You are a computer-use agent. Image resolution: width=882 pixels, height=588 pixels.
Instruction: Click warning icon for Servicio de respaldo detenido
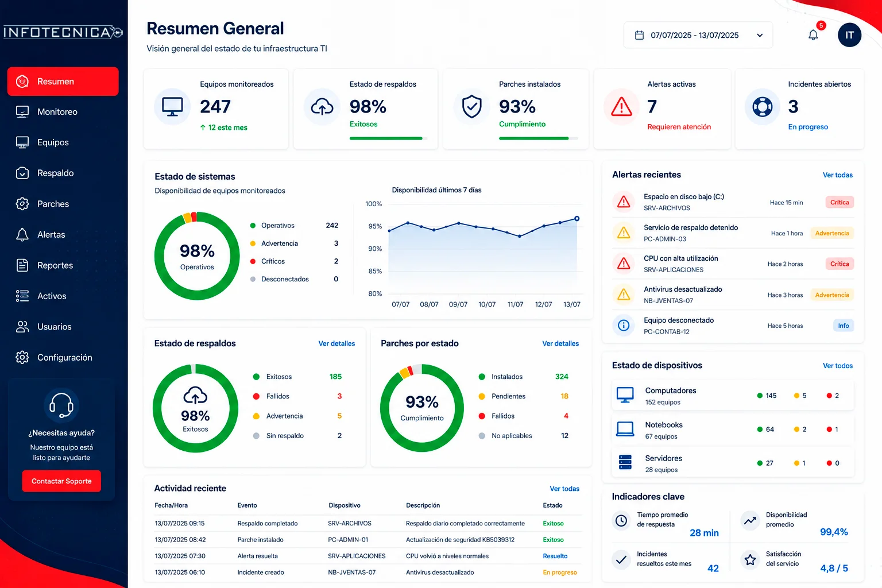[x=624, y=233]
